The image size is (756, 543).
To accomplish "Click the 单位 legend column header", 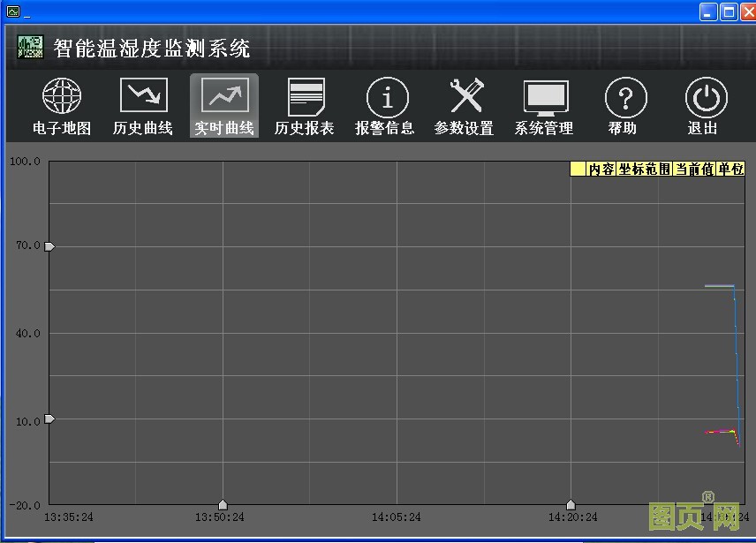I will 730,170.
